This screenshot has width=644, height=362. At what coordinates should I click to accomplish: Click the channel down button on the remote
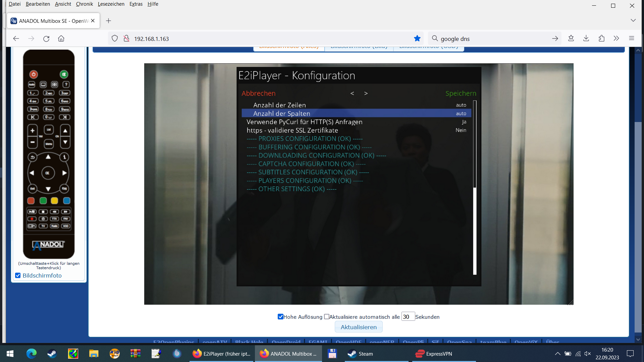click(65, 142)
